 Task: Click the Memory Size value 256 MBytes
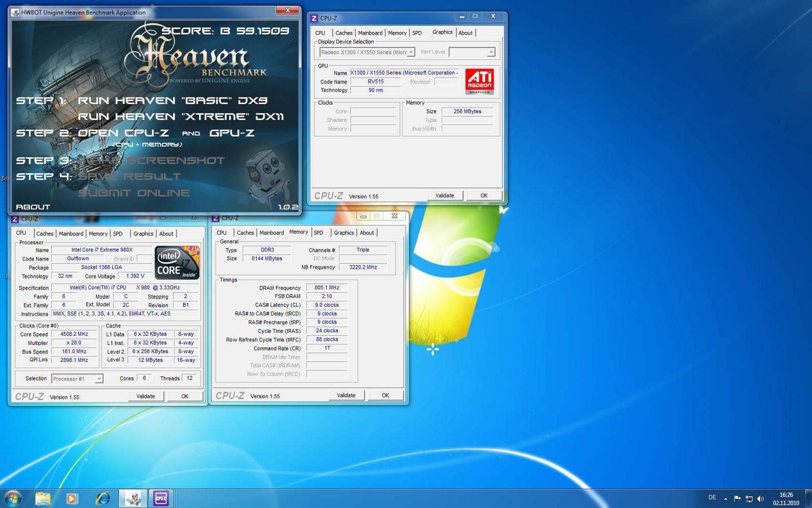coord(467,111)
